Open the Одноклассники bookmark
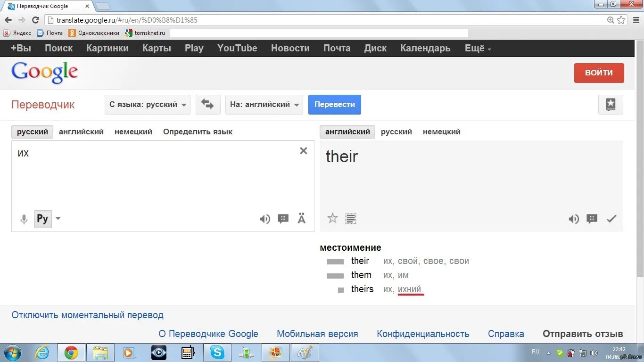Viewport: 644px width, 362px height. click(94, 33)
